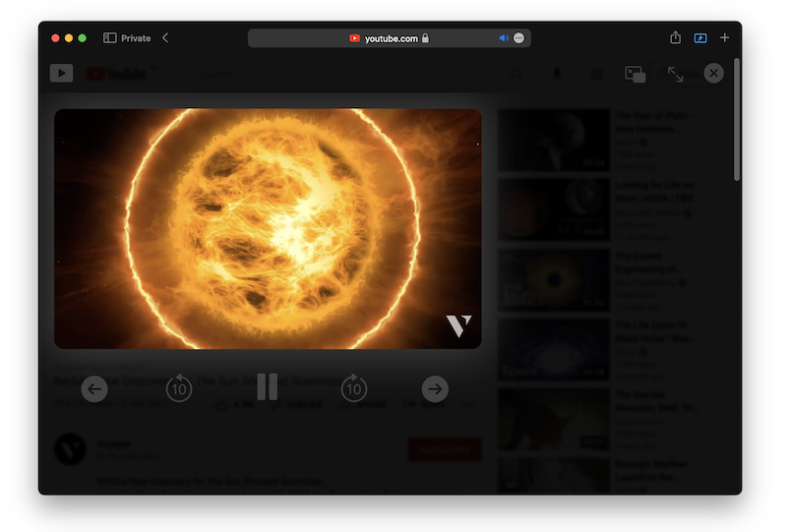The height and width of the screenshot is (532, 787).
Task: Go to next video with right arrow
Action: click(435, 389)
